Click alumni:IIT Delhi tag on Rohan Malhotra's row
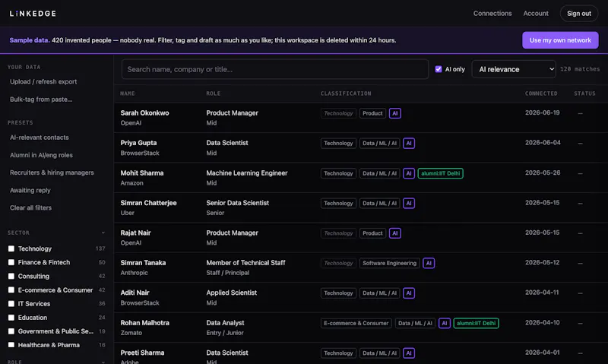608x364 pixels. (x=477, y=323)
